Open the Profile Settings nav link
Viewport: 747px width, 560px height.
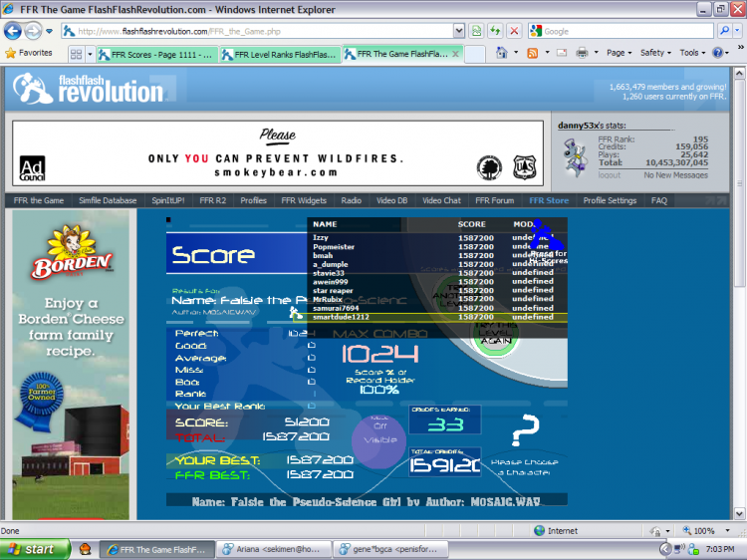click(610, 200)
